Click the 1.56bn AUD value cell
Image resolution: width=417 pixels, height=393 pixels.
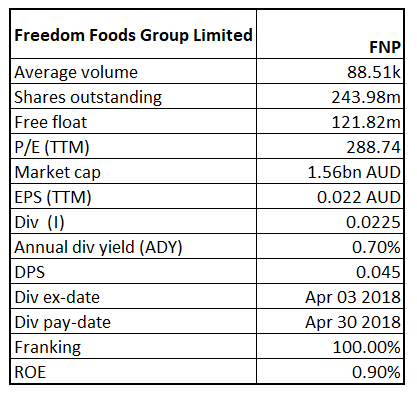(x=330, y=171)
